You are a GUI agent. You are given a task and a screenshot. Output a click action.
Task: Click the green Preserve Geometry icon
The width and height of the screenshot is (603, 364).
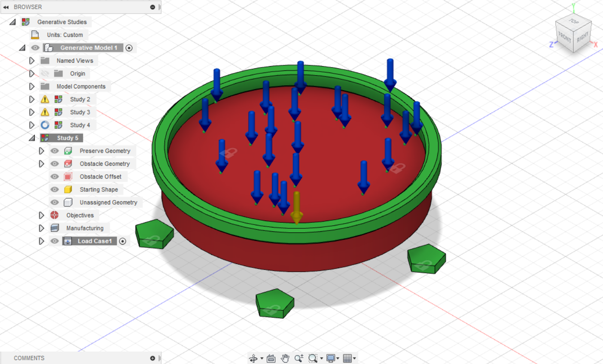tap(68, 151)
